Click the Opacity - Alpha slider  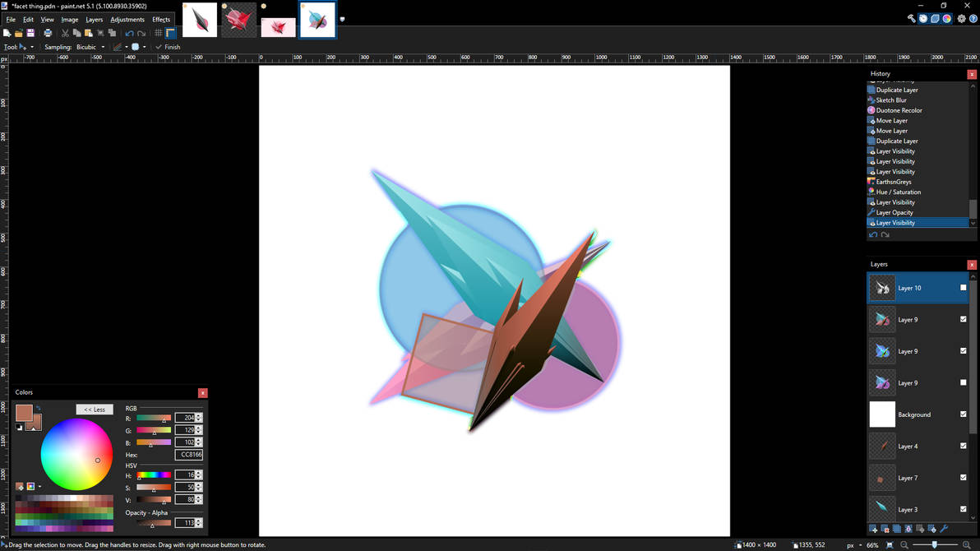tap(154, 523)
